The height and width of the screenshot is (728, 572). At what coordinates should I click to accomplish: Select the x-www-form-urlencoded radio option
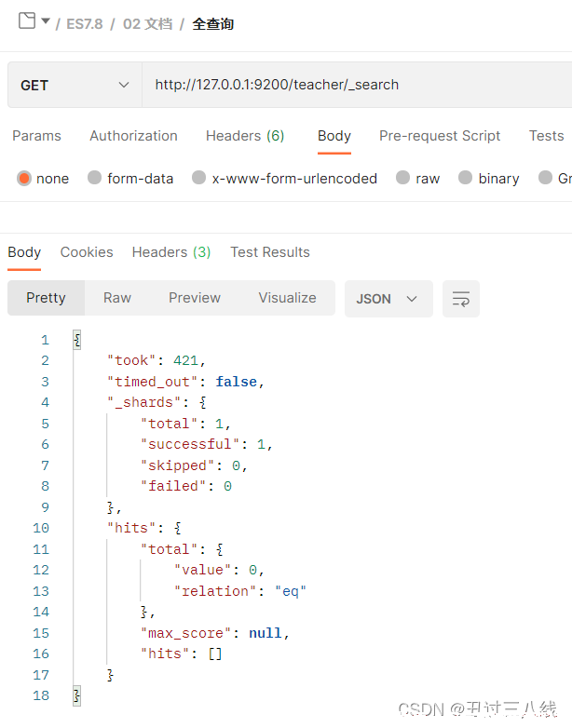(198, 178)
